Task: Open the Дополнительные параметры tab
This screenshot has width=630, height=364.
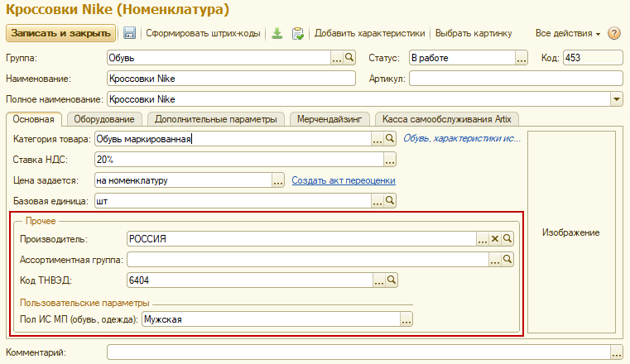Action: 216,119
